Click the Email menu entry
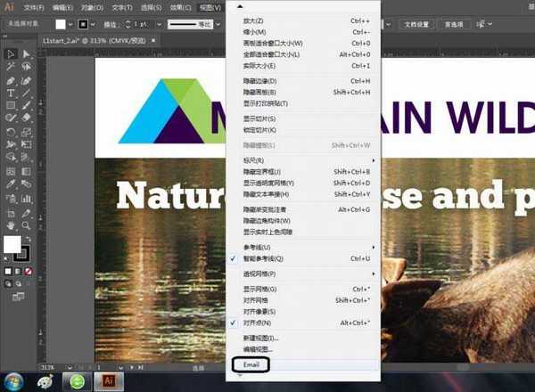 [x=251, y=365]
